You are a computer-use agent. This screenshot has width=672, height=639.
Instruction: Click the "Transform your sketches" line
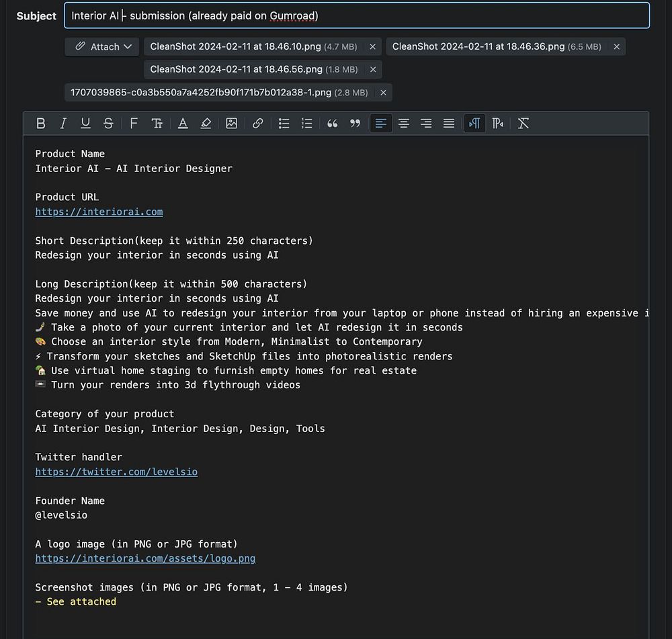244,357
